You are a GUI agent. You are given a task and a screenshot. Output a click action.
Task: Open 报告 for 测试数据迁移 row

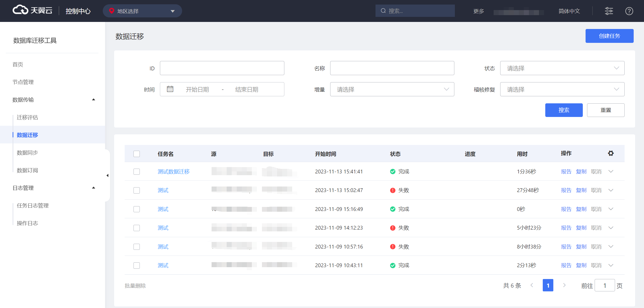point(566,172)
